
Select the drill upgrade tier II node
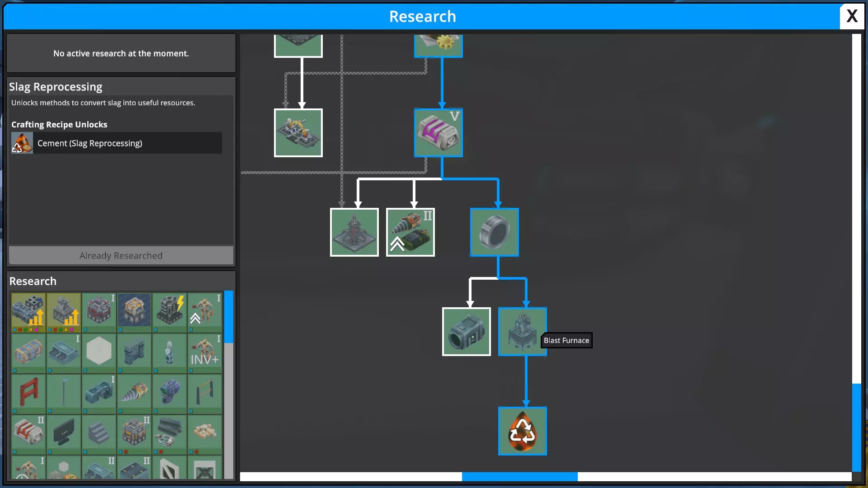coord(410,232)
